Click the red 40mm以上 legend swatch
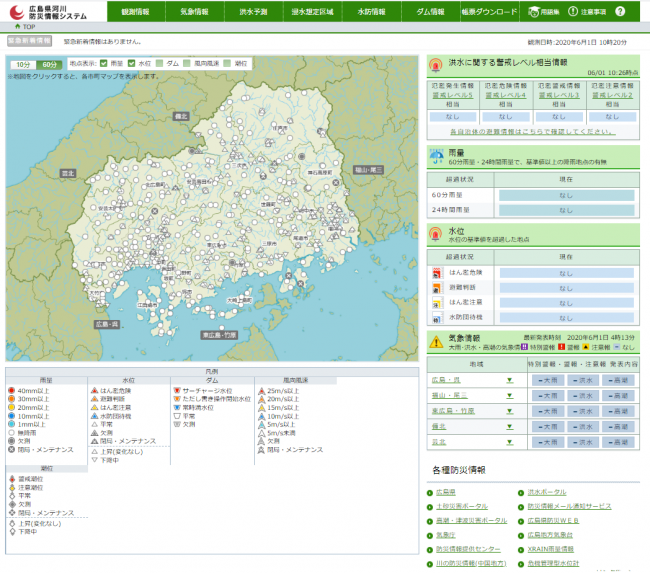The image size is (650, 573). click(11, 390)
